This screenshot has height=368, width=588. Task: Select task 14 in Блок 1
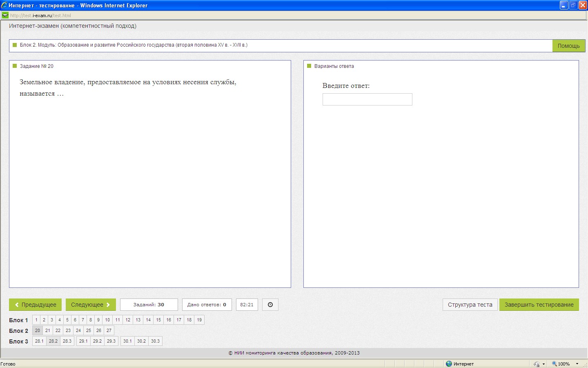(148, 320)
